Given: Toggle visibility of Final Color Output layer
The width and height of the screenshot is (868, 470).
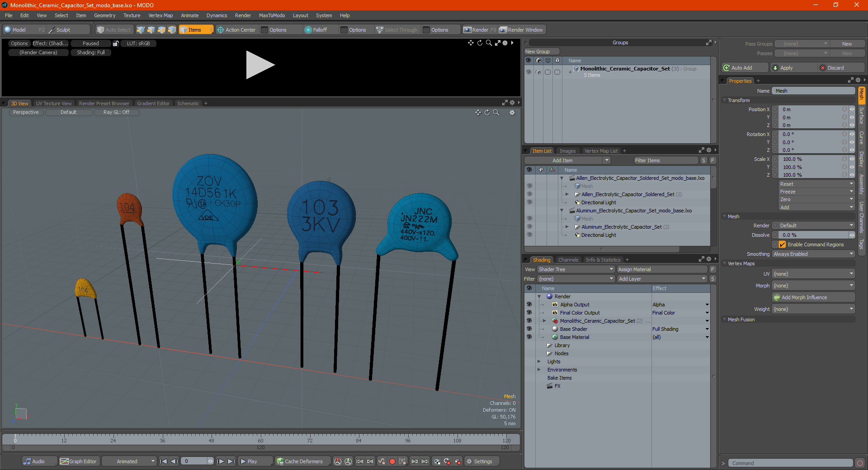Looking at the screenshot, I should pyautogui.click(x=529, y=313).
